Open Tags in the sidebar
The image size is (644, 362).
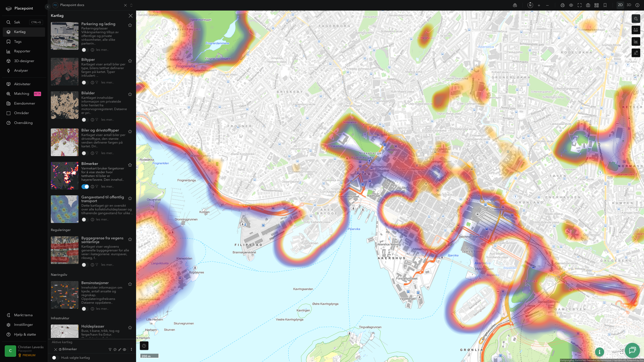24,41
